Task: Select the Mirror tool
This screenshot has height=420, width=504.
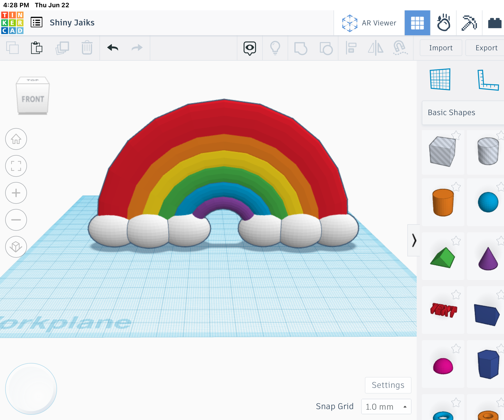Action: click(x=376, y=48)
